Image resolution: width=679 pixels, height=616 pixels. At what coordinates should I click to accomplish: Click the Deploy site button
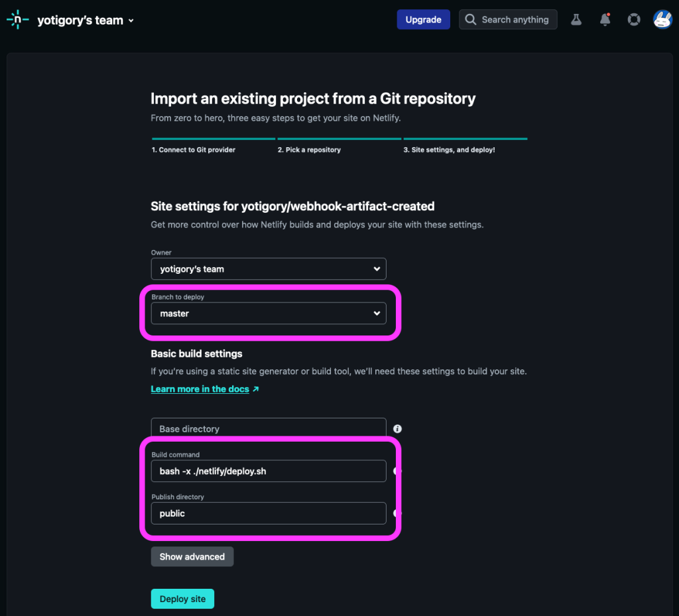pos(182,599)
